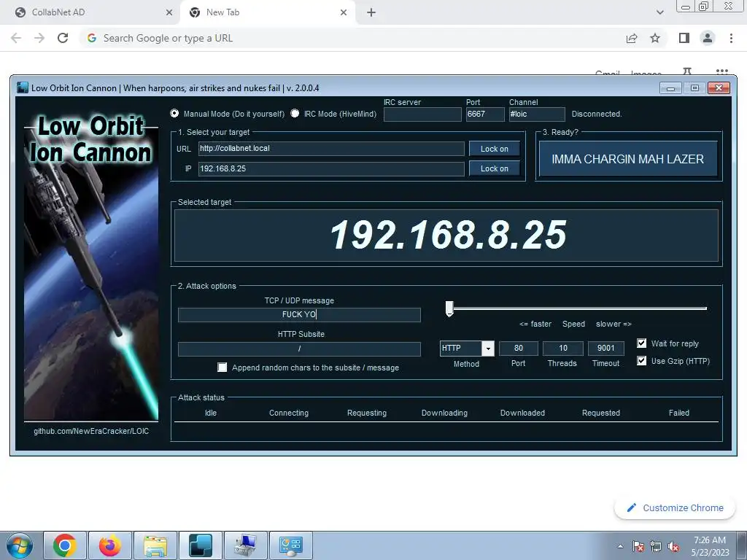Click the Customize Chrome button
The image size is (747, 560).
pos(675,508)
